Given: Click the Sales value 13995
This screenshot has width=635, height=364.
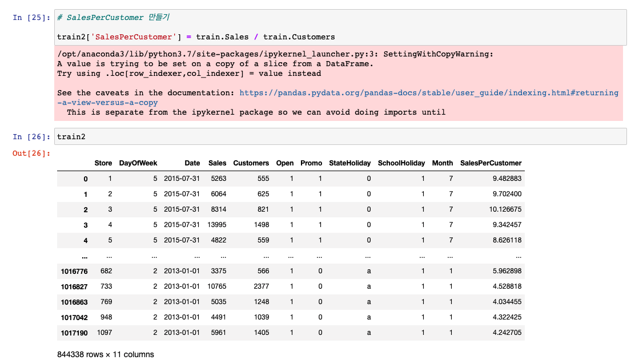Looking at the screenshot, I should click(217, 224).
